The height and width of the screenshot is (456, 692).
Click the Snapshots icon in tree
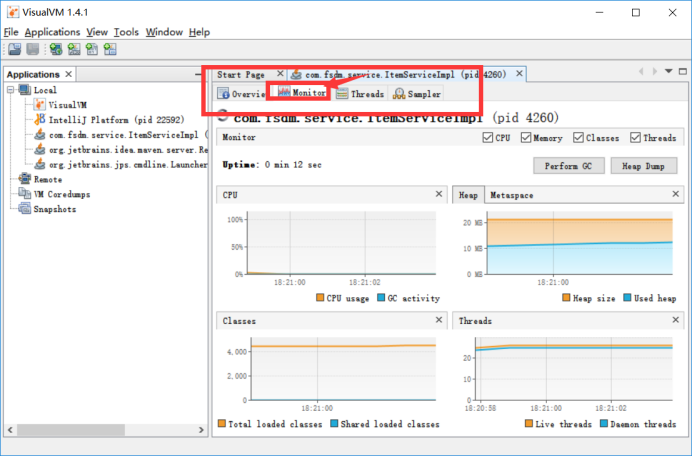tap(25, 208)
